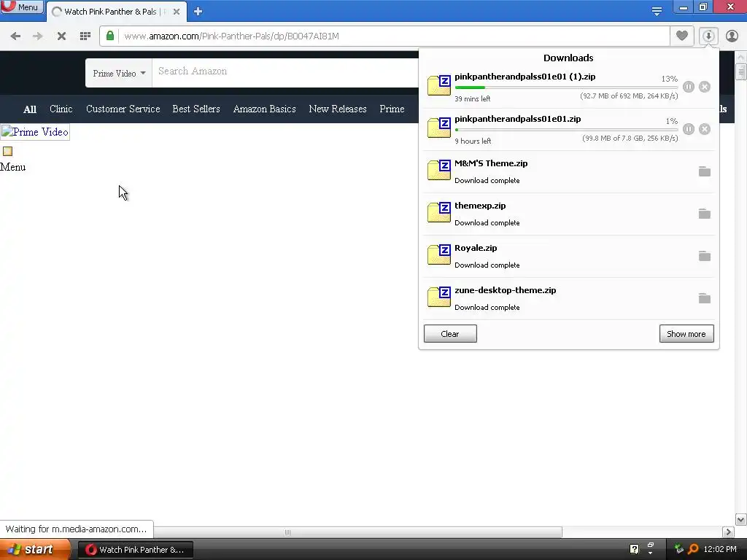Expand the Prime Video search category dropdown
This screenshot has height=560, width=747.
pos(119,74)
